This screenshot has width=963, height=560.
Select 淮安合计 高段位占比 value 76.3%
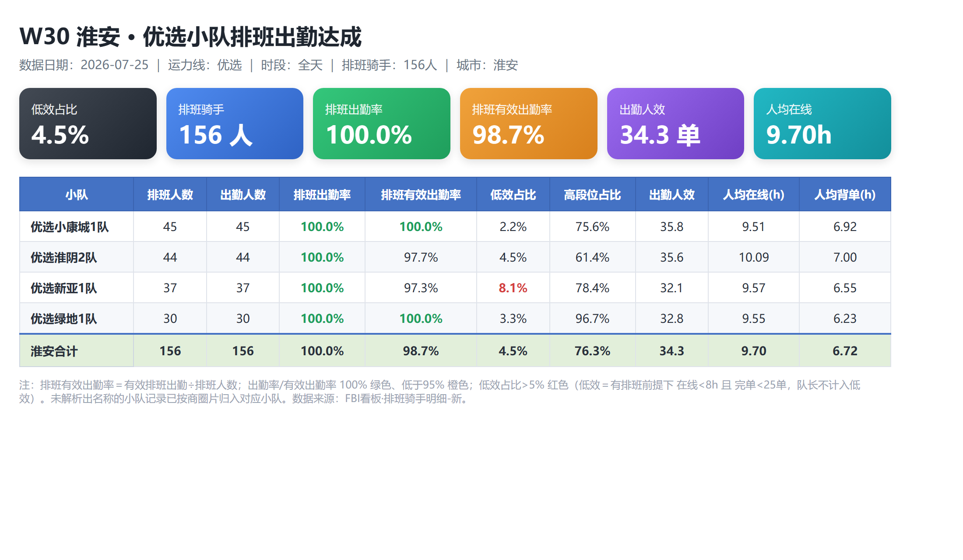point(592,351)
